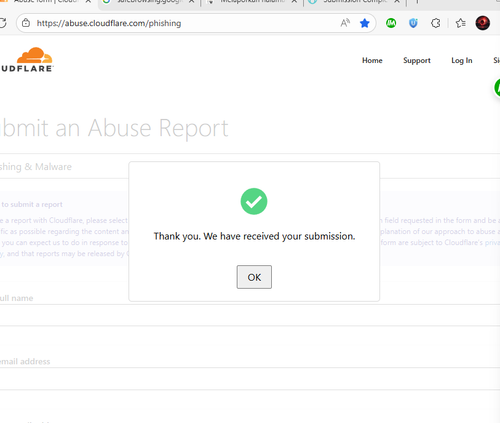The width and height of the screenshot is (500, 423).
Task: Click OK in the submission dialog
Action: coord(254,277)
